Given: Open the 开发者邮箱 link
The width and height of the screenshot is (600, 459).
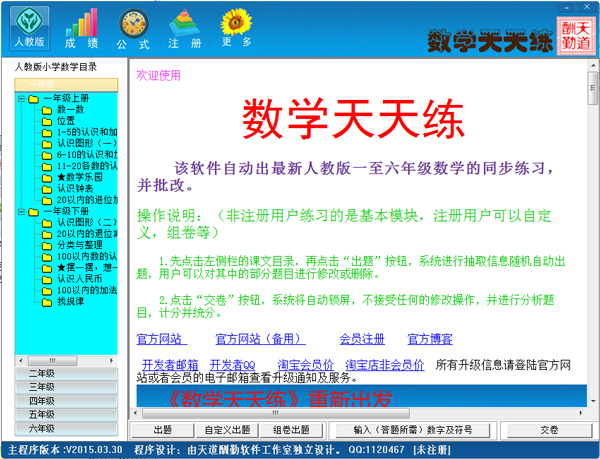Looking at the screenshot, I should click(x=170, y=365).
